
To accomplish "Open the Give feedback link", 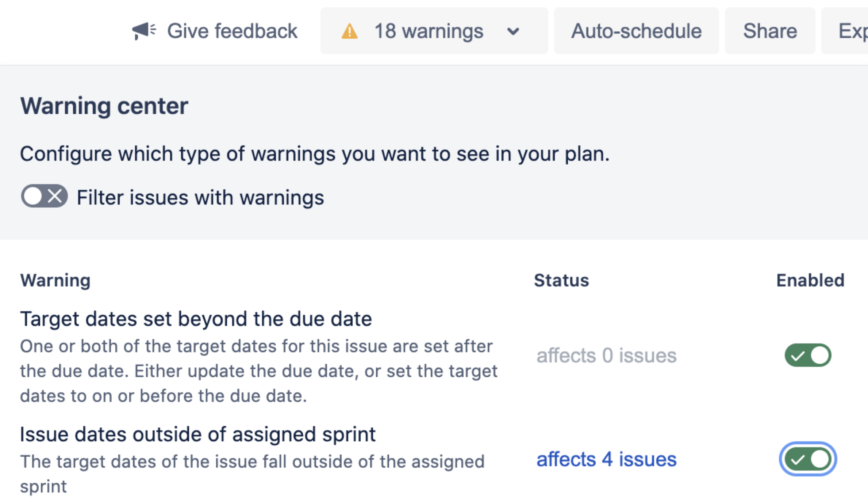I will pyautogui.click(x=215, y=31).
